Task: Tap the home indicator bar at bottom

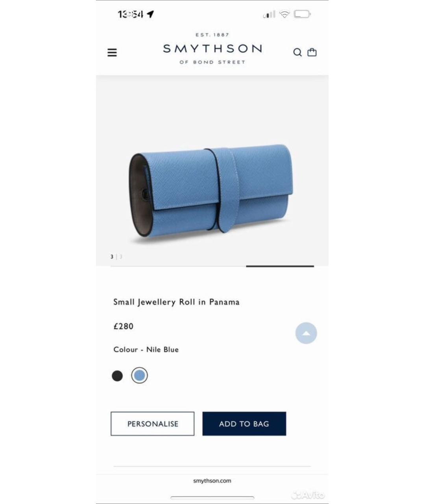Action: (x=213, y=498)
